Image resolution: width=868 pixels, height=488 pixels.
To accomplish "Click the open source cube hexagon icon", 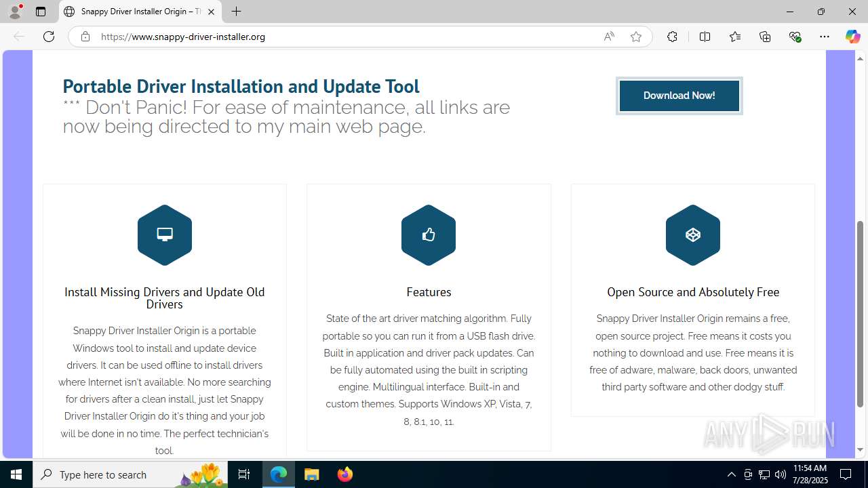I will pyautogui.click(x=693, y=235).
